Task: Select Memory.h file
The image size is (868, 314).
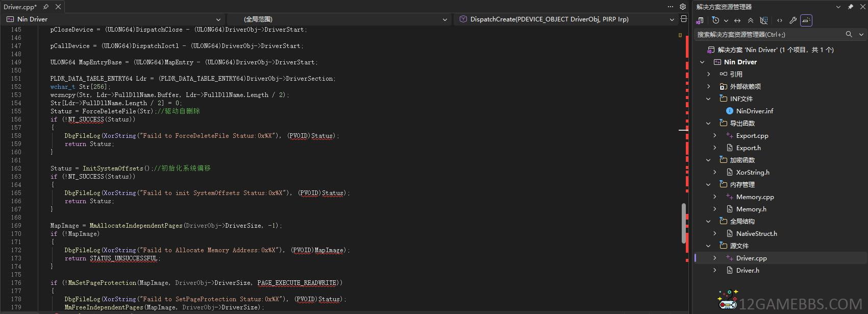Action: tap(751, 209)
